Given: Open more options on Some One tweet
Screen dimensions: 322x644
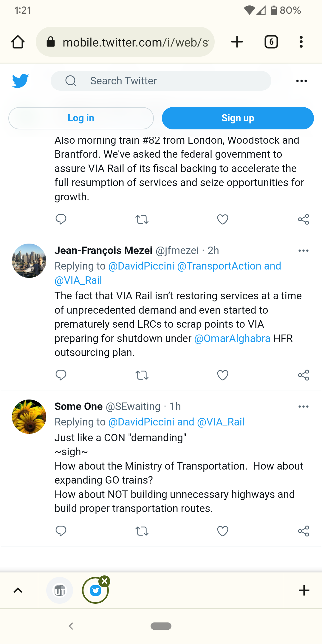Looking at the screenshot, I should click(x=304, y=407).
